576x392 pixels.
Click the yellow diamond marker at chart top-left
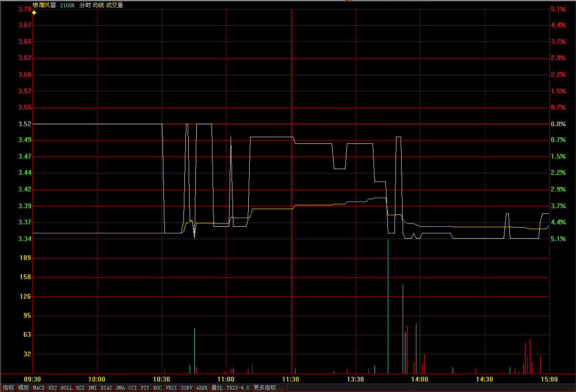click(x=34, y=13)
